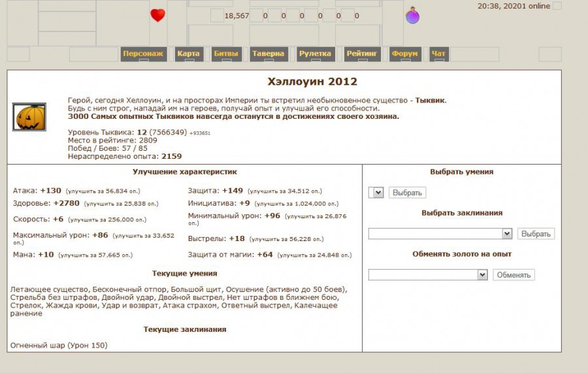Open the Рейтинг menu tab
Image resolution: width=588 pixels, height=373 pixels.
tap(362, 54)
